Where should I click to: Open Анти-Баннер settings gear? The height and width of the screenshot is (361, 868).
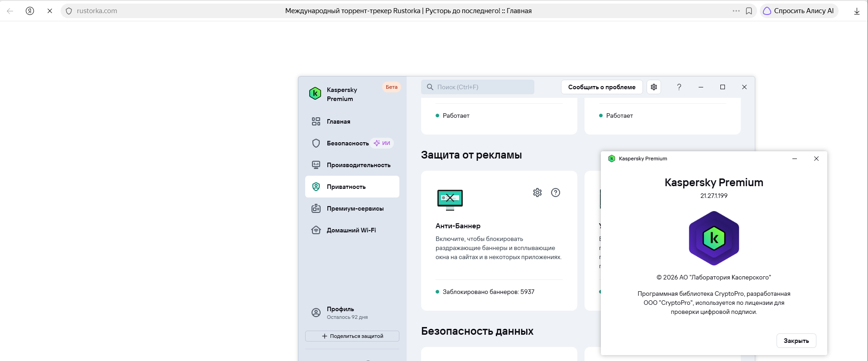coord(537,193)
